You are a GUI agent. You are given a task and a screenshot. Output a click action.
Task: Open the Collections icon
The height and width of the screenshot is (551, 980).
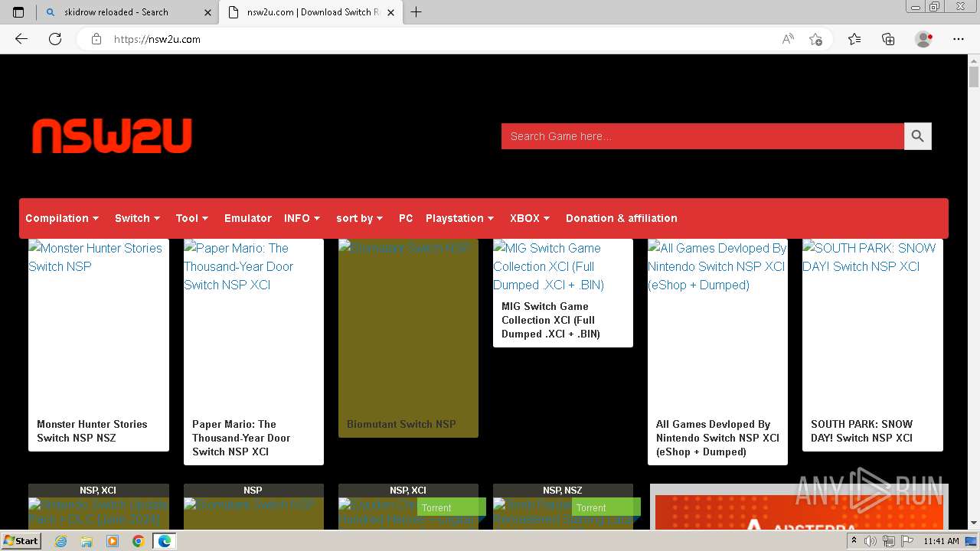pos(888,39)
